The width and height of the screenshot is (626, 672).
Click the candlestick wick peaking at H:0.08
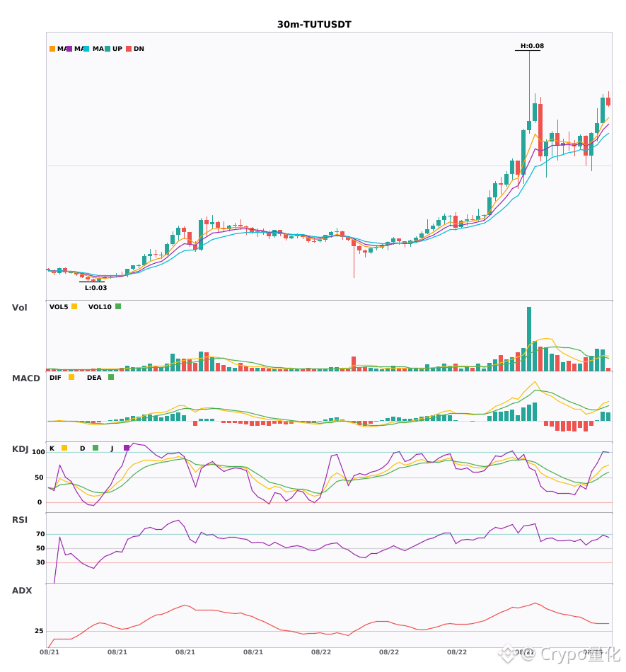coord(529,86)
